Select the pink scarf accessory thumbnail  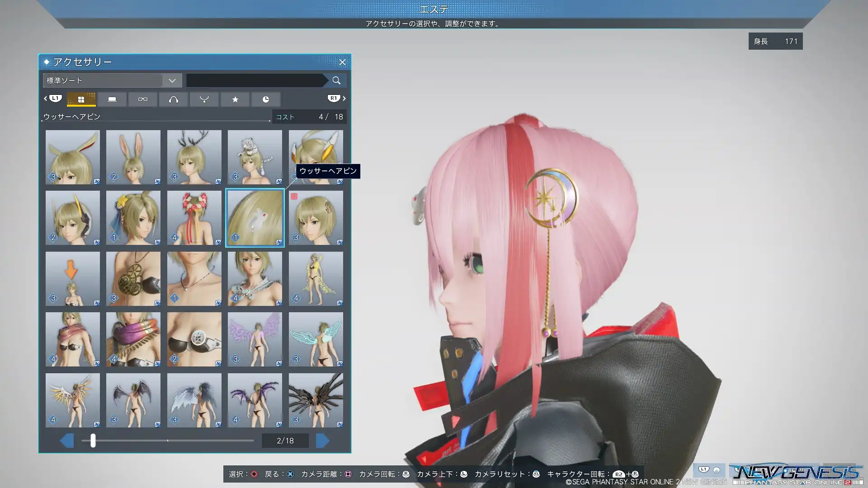point(73,339)
